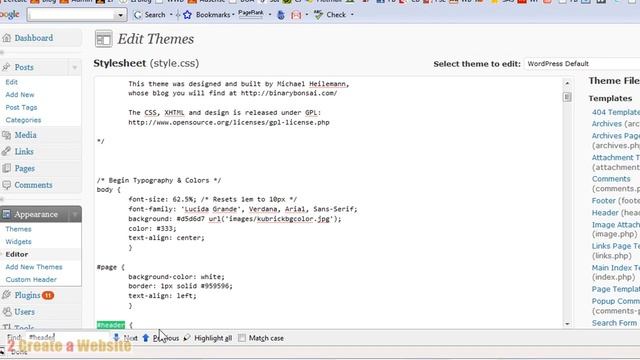Click the Posts pin icon
The image size is (640, 360).
pos(6,67)
